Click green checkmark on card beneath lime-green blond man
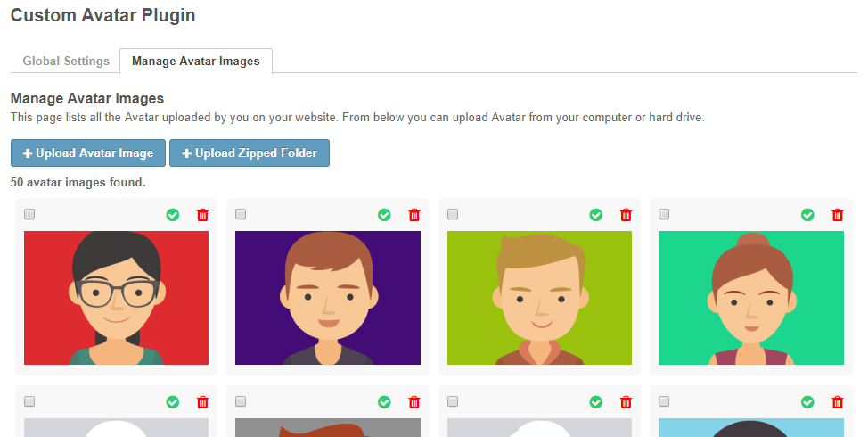This screenshot has width=868, height=437. [x=596, y=402]
